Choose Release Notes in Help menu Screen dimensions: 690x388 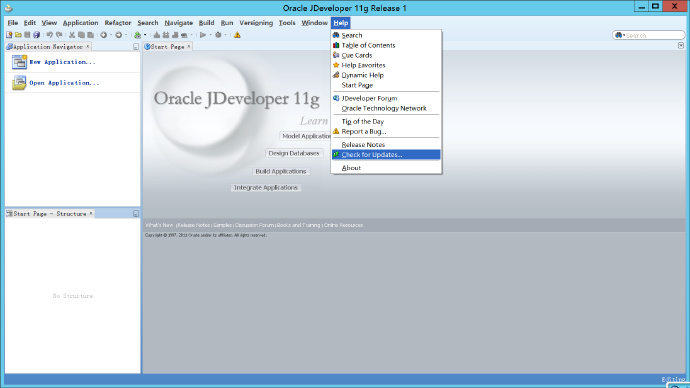(x=386, y=145)
